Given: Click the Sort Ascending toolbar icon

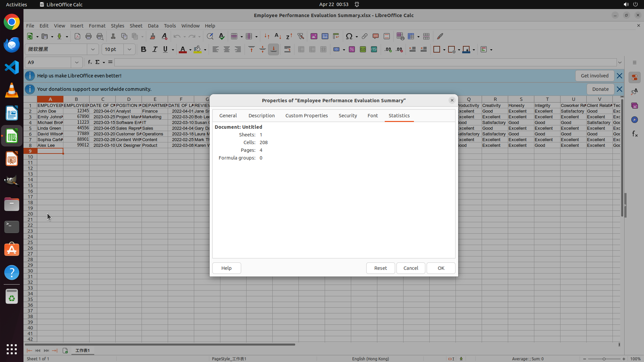Looking at the screenshot, I should pyautogui.click(x=278, y=36).
